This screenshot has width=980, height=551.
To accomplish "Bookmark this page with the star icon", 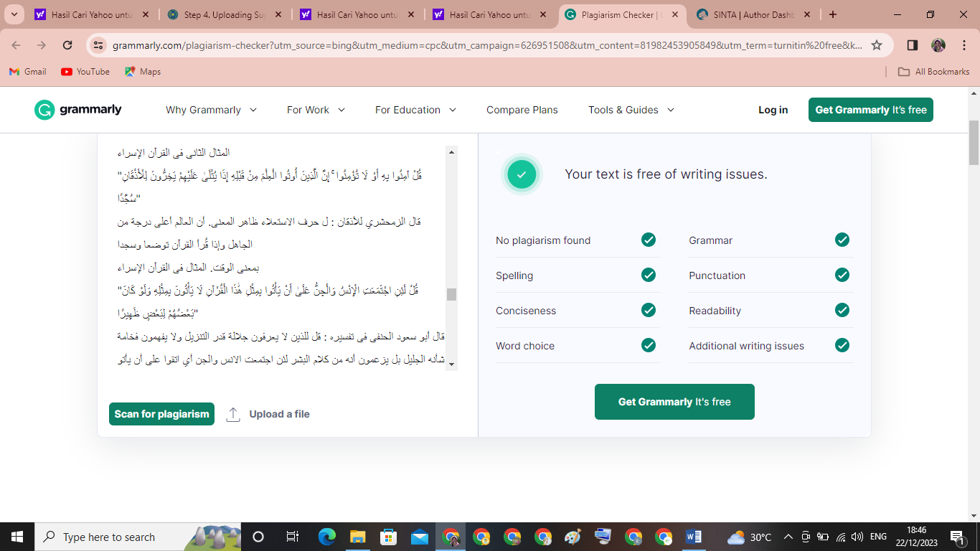I will pos(877,45).
